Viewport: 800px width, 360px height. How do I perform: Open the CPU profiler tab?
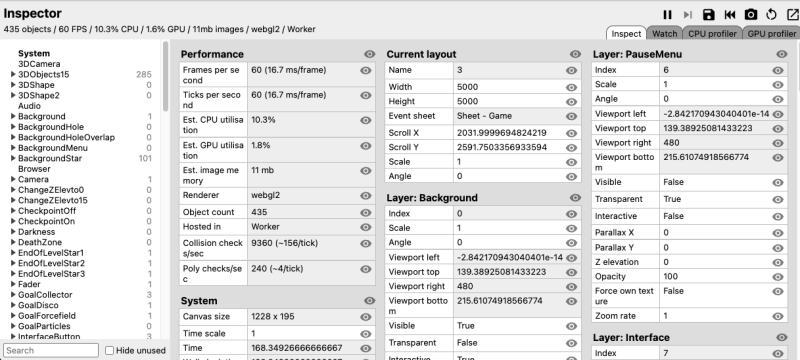(712, 34)
